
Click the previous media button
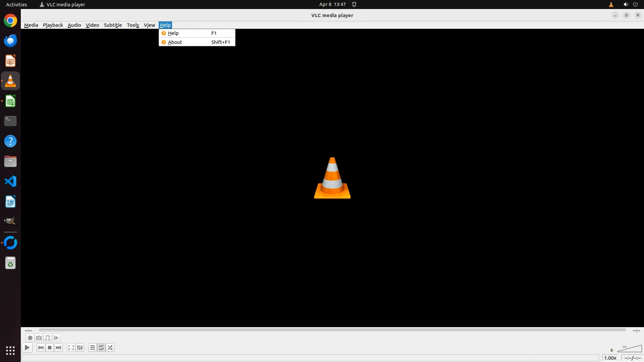tap(41, 348)
